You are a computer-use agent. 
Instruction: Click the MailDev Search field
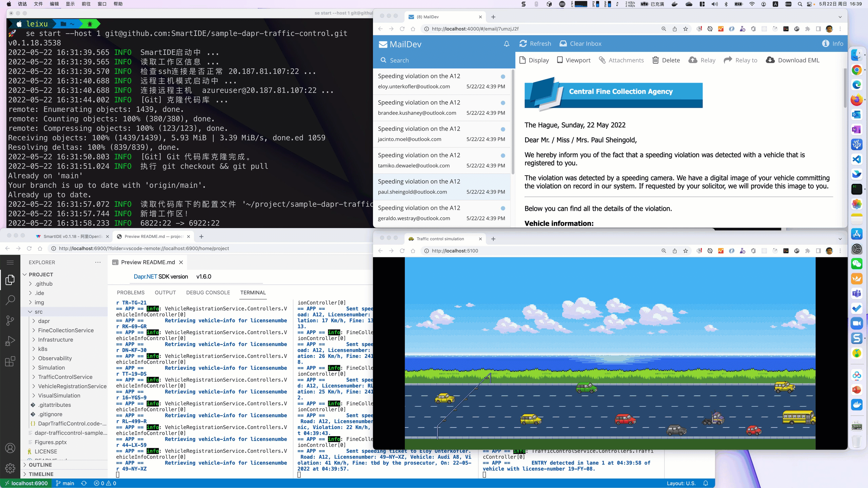point(399,60)
